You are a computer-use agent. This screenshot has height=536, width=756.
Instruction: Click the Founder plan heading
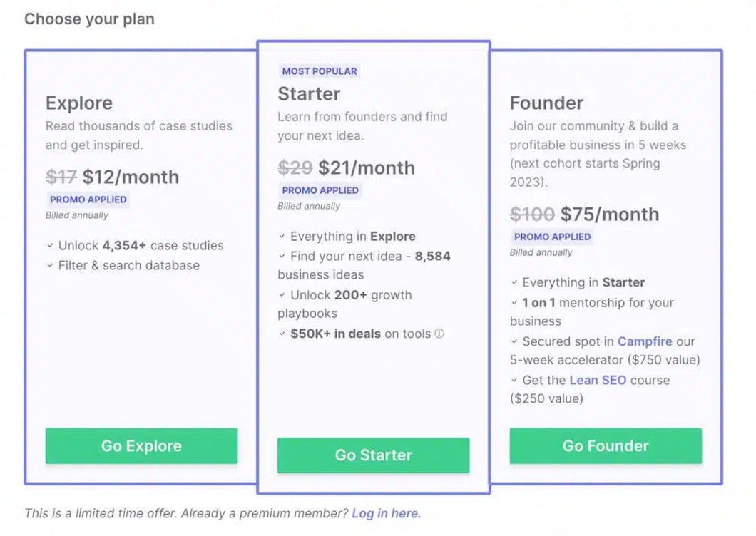click(x=546, y=103)
